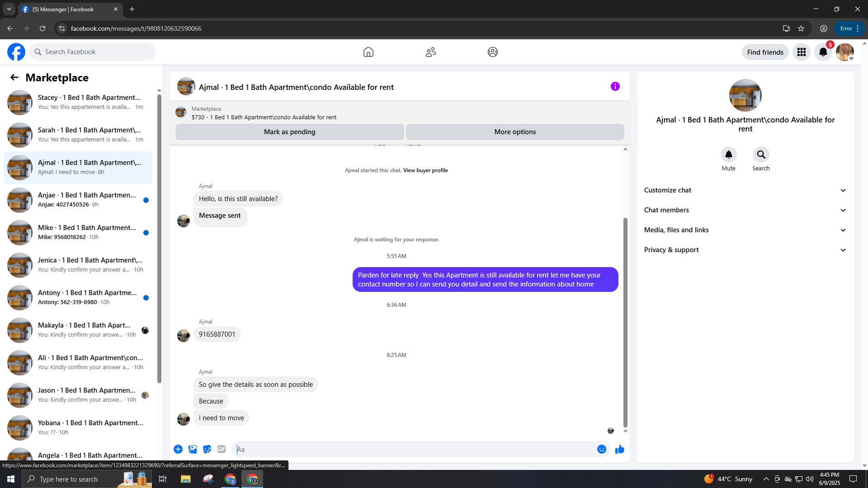The width and height of the screenshot is (868, 488).
Task: Open Stacey's apartment conversation
Action: [x=78, y=103]
